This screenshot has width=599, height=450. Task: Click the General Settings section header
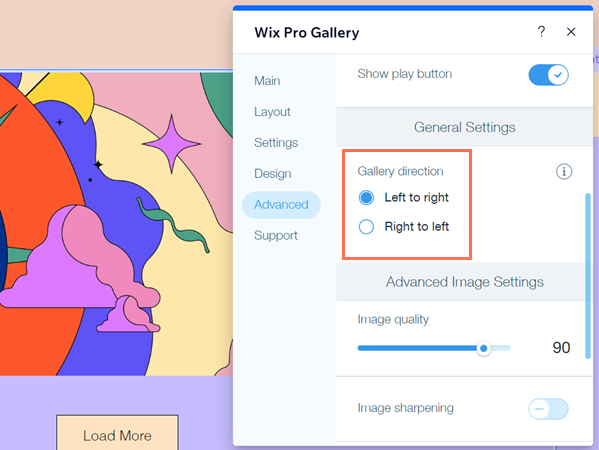[x=464, y=127]
